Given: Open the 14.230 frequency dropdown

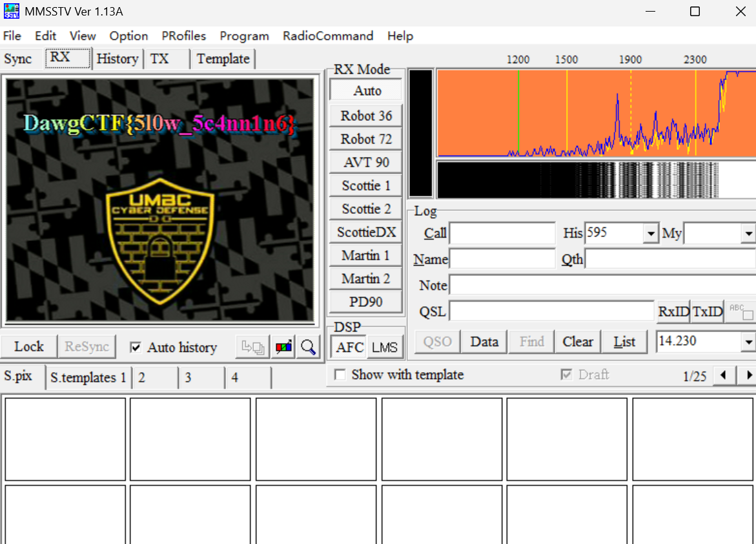Looking at the screenshot, I should tap(748, 342).
